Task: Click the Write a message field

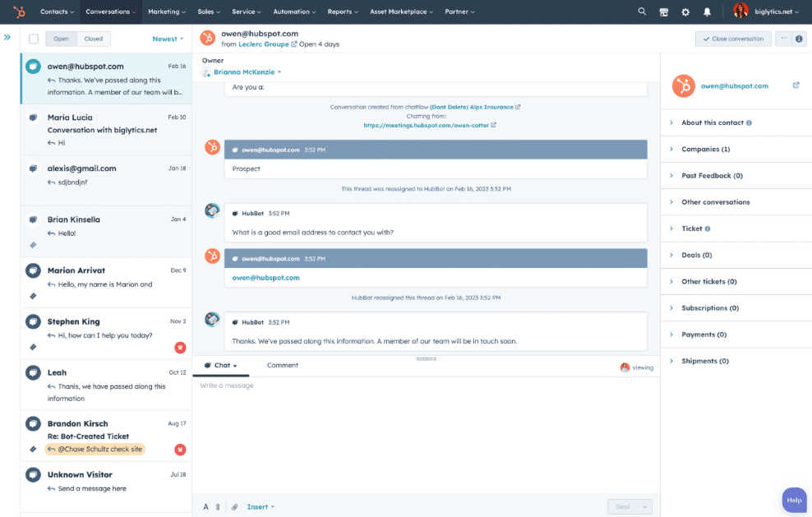Action: coord(426,435)
